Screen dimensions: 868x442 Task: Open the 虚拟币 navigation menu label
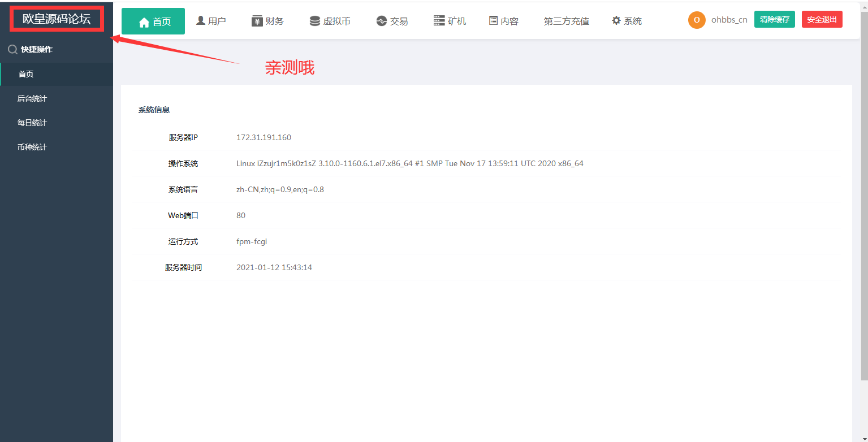click(x=336, y=21)
